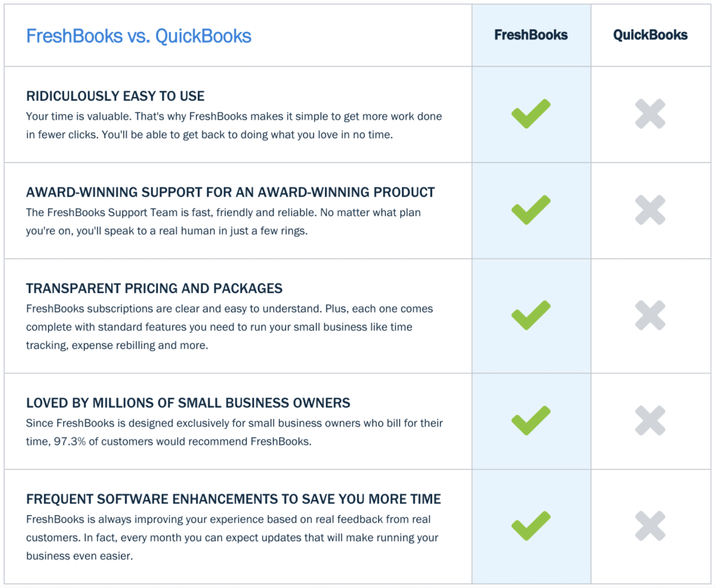Click the gray X for Ridiculously Easy to Use
The height and width of the screenshot is (588, 716).
pos(650,114)
